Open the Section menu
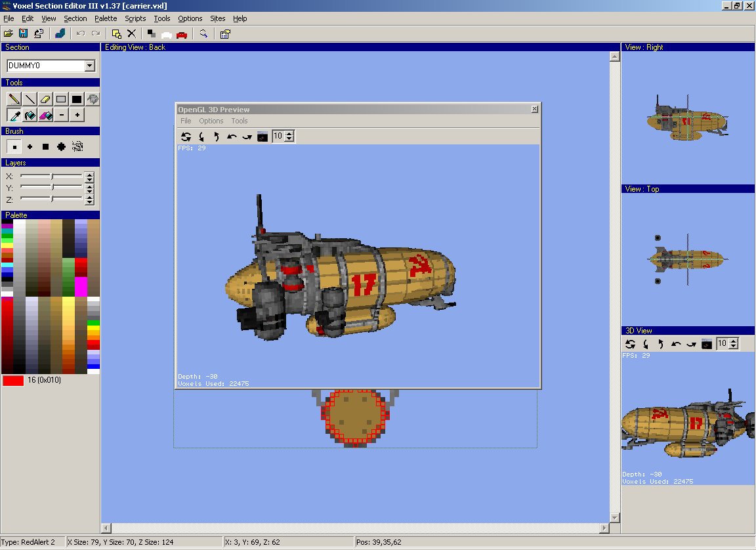The image size is (756, 550). tap(75, 18)
